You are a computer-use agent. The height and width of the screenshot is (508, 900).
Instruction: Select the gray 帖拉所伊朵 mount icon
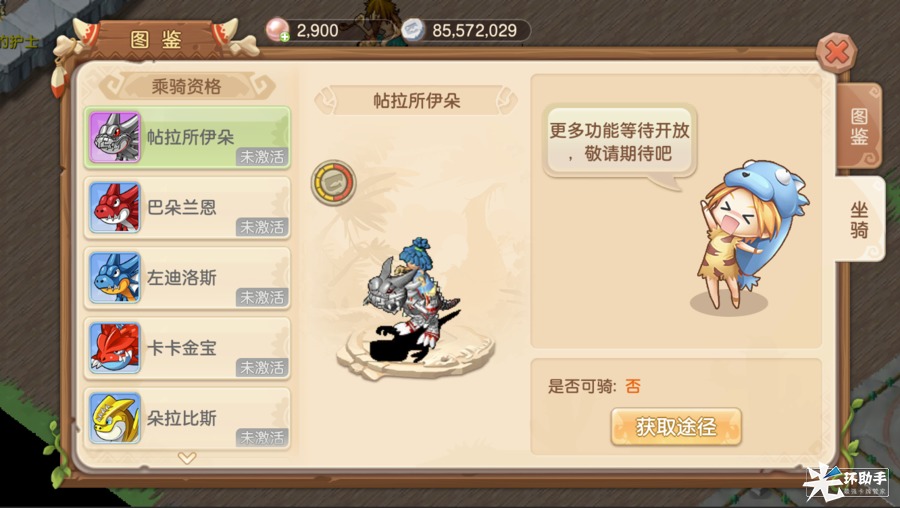tap(115, 137)
